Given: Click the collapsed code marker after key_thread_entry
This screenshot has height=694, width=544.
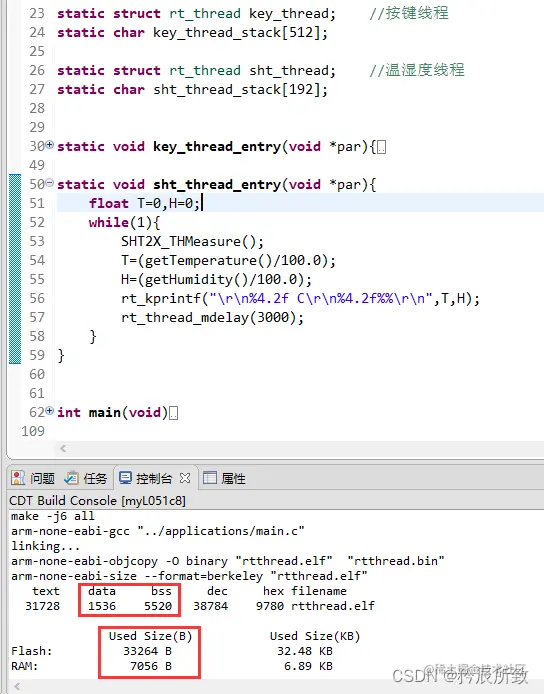Looking at the screenshot, I should 382,147.
